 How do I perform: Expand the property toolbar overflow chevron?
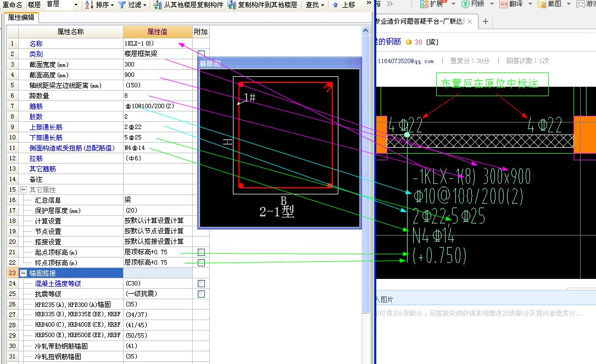pyautogui.click(x=369, y=3)
